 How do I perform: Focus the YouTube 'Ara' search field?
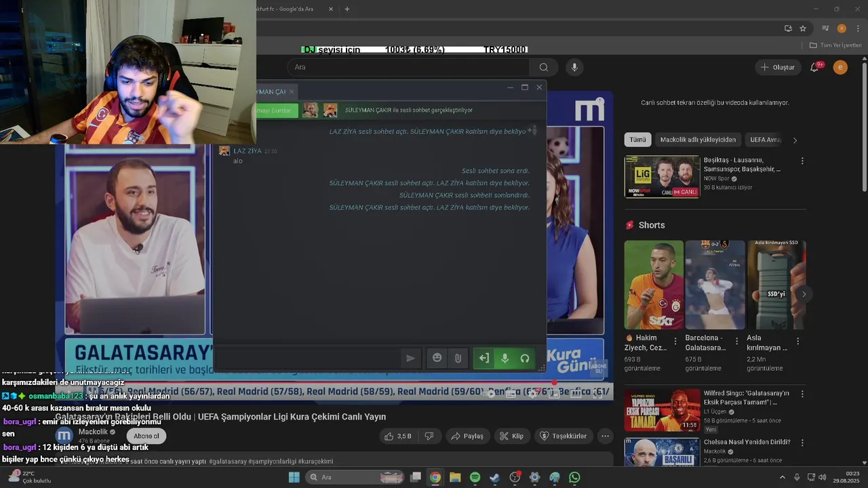409,67
